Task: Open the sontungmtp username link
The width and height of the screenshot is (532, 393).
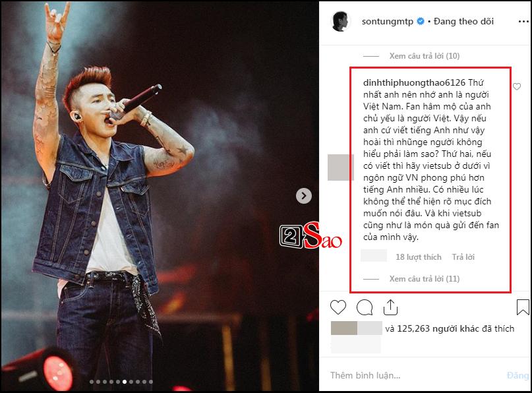Action: click(388, 22)
